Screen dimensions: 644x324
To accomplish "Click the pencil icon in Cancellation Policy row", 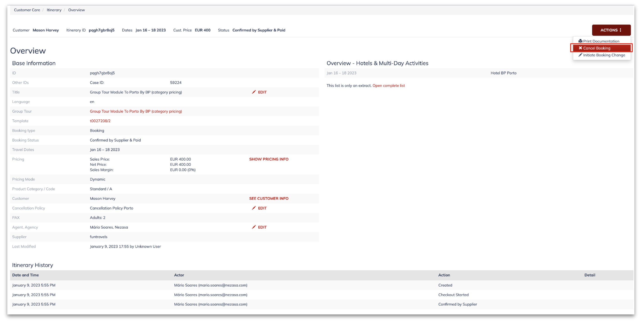I will pos(254,208).
